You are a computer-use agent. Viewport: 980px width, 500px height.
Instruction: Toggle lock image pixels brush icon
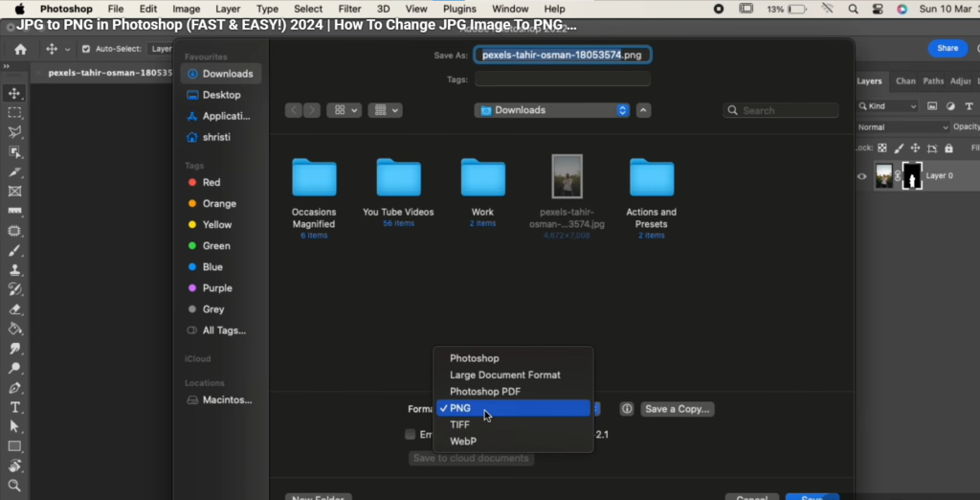(x=899, y=148)
